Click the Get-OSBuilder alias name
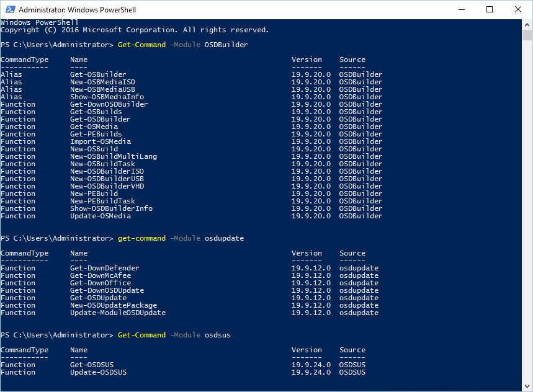This screenshot has width=533, height=392. pos(98,74)
